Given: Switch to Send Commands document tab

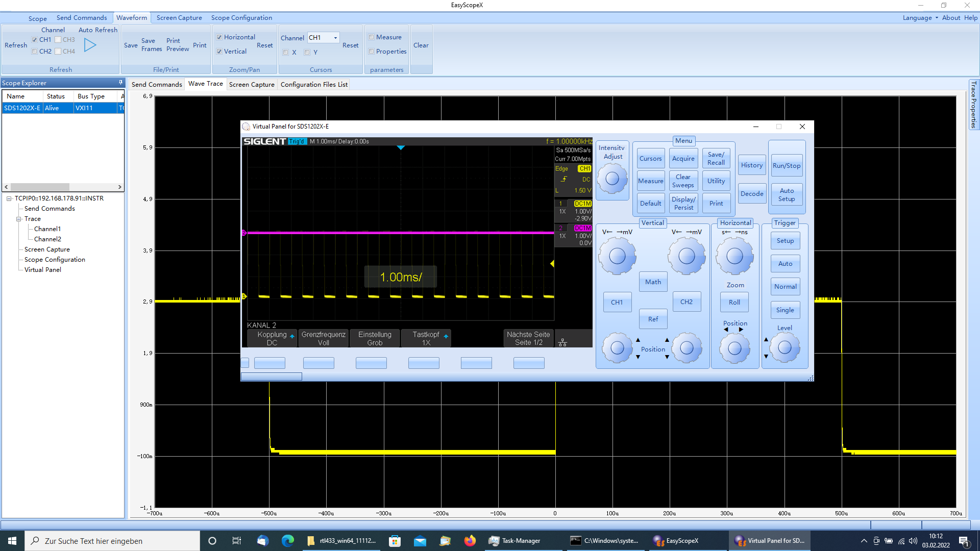Looking at the screenshot, I should 157,85.
